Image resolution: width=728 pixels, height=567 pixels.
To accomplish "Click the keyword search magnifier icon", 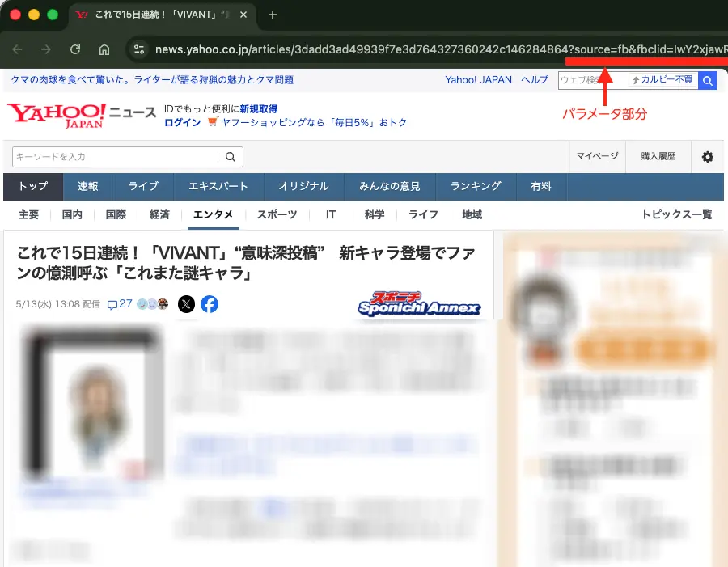I will (231, 157).
